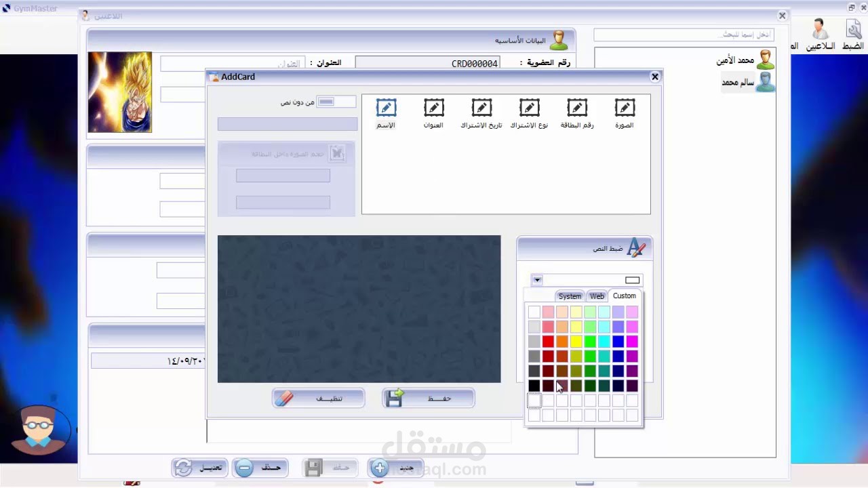Click the user icon beside البيانات الأساسية
868x488 pixels.
tap(559, 41)
